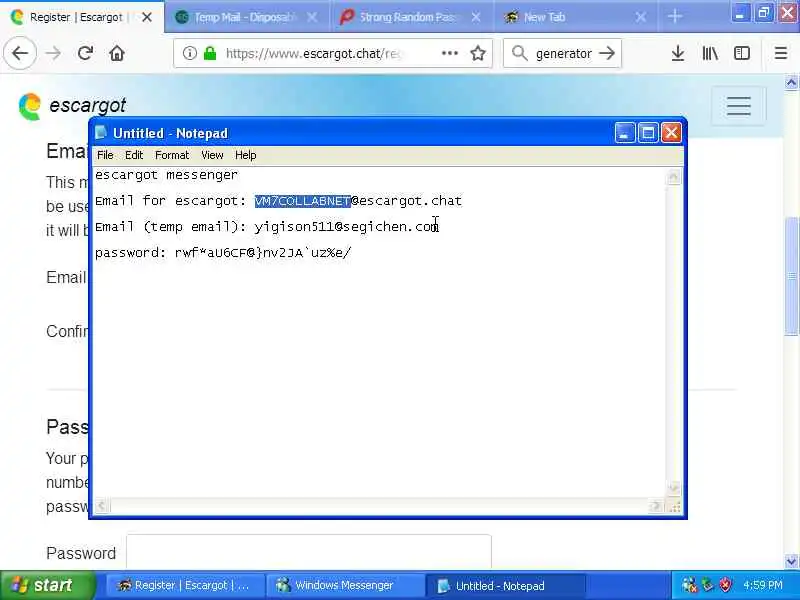This screenshot has height=600, width=800.
Task: Restore down the Firefox window
Action: pos(763,14)
